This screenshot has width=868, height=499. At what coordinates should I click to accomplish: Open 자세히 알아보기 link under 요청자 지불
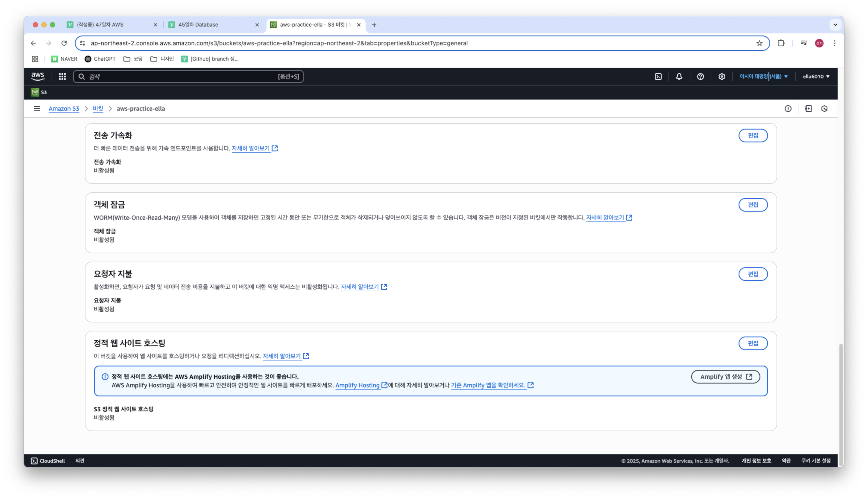[364, 287]
